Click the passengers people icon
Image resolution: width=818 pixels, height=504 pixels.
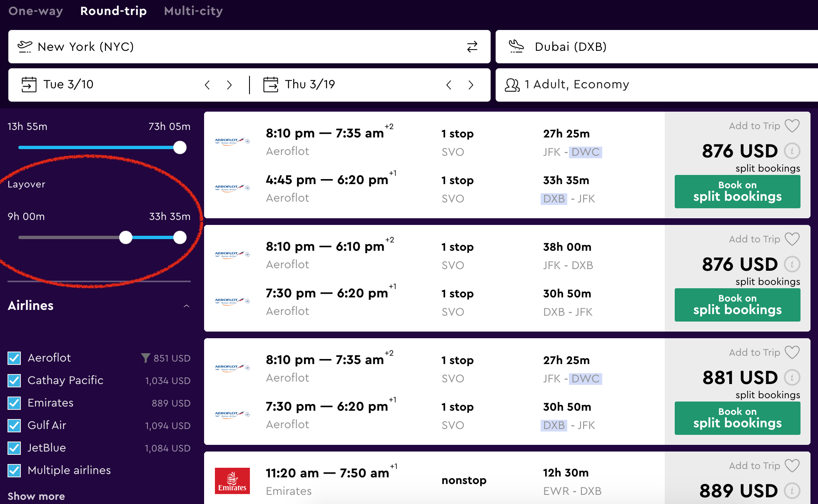pyautogui.click(x=512, y=85)
